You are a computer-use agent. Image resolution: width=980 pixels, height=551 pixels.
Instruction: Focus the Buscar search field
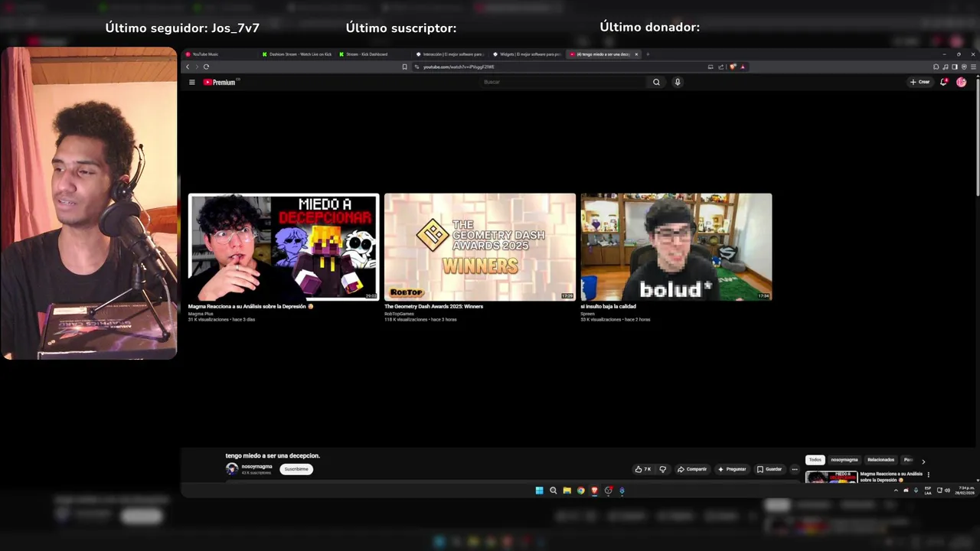[563, 82]
